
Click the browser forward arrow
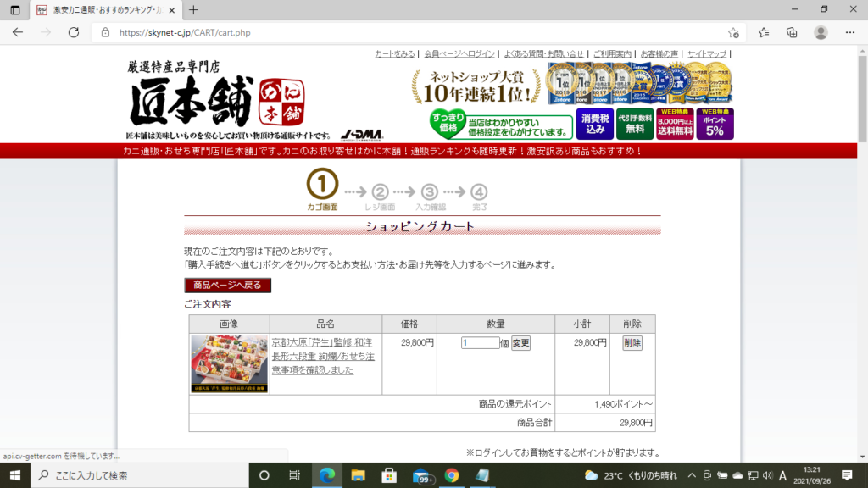coord(46,33)
